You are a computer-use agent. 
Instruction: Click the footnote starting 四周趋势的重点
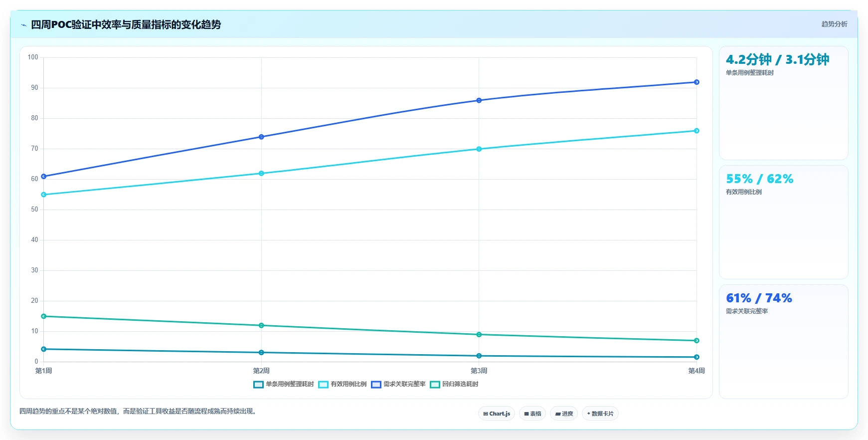point(139,412)
